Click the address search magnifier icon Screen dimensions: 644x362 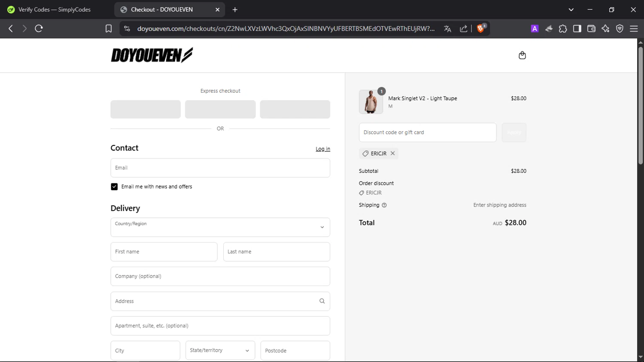click(x=322, y=301)
